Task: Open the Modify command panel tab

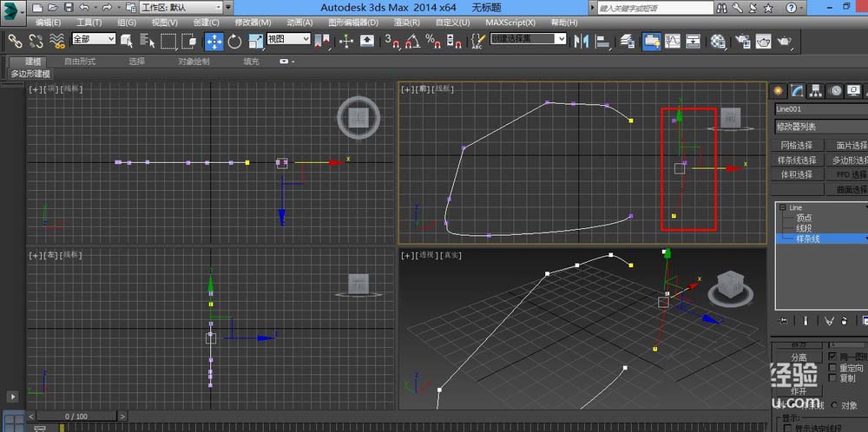Action: click(796, 90)
